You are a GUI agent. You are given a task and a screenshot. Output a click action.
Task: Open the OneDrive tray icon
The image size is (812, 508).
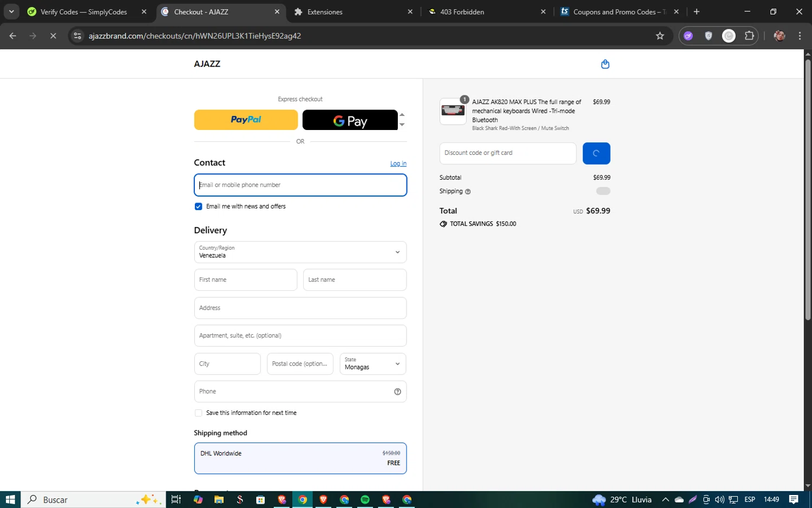click(679, 499)
